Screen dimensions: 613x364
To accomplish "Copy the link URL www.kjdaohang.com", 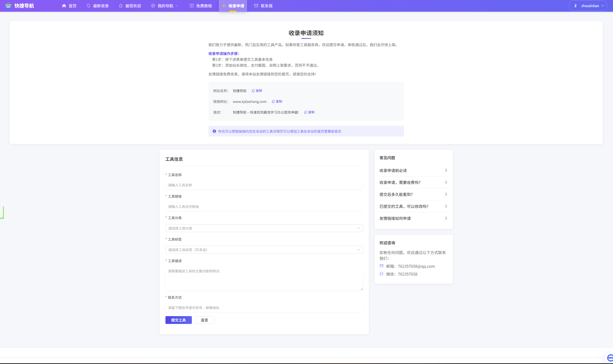I will (x=277, y=102).
